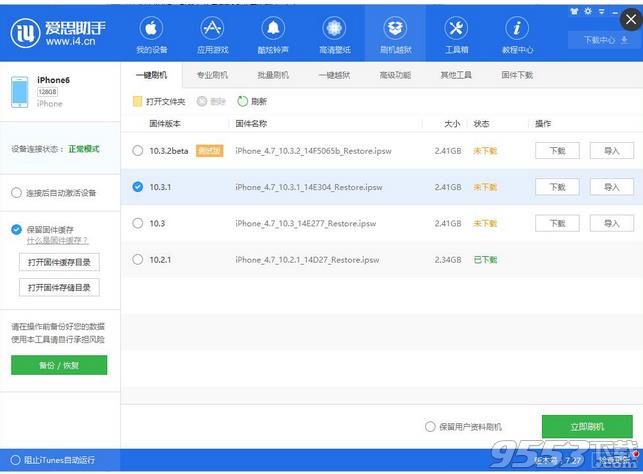Close overlay with the black X button
The height and width of the screenshot is (474, 643).
coord(632,19)
